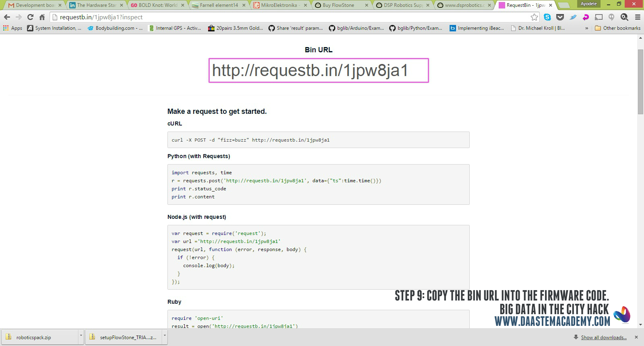
Task: Close the RequestBin tab
Action: coord(551,5)
